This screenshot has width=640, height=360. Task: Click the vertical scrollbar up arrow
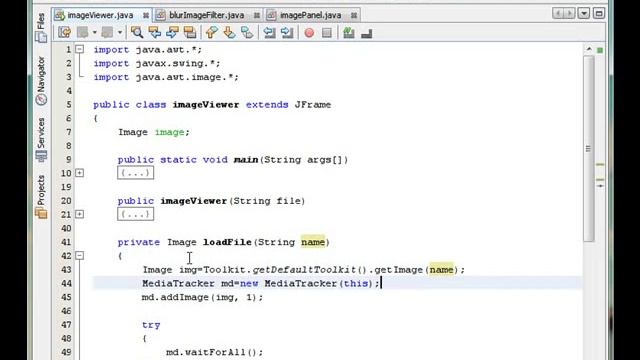point(589,49)
